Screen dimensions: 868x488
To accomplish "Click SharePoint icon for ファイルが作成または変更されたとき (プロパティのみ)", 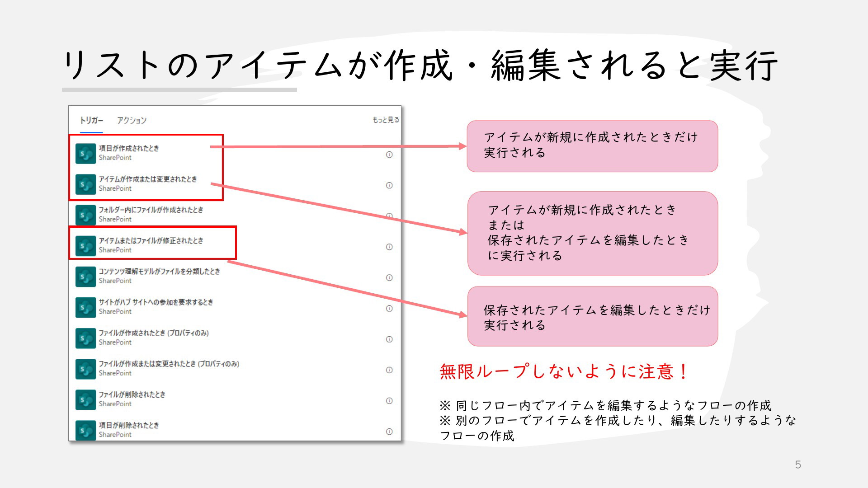I will coord(85,369).
